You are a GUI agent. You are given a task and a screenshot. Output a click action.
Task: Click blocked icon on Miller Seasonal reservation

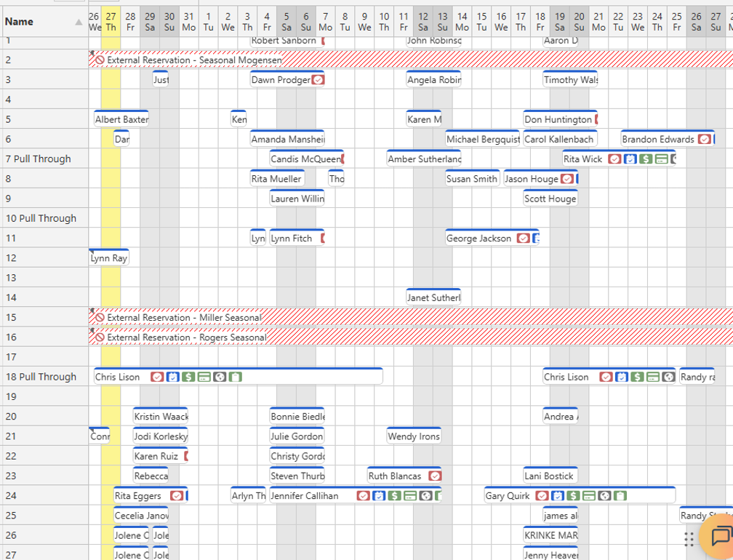coord(100,318)
